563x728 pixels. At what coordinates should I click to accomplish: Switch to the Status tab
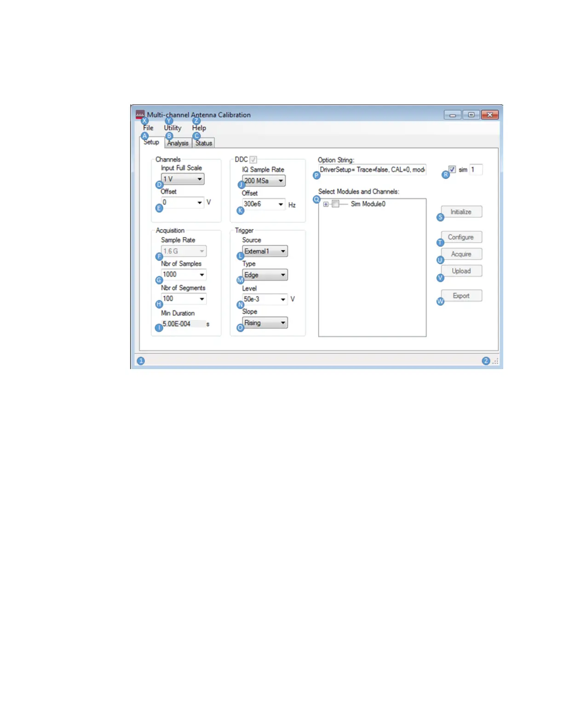click(x=204, y=143)
